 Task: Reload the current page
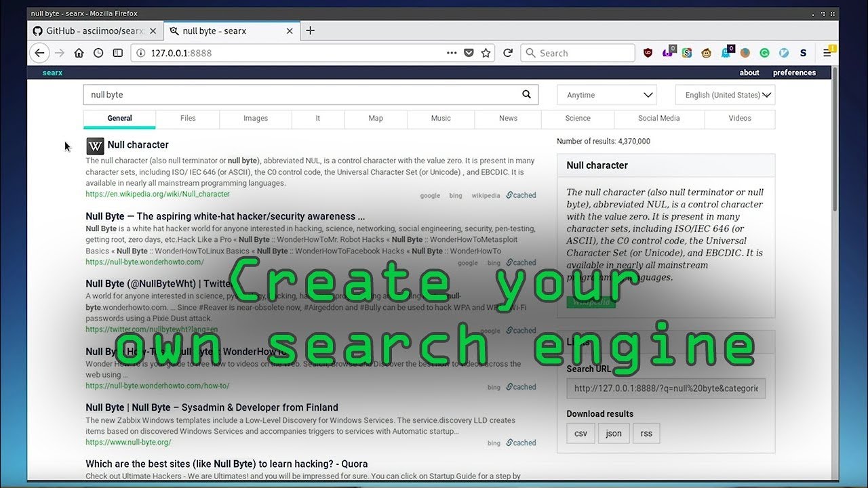[x=507, y=53]
